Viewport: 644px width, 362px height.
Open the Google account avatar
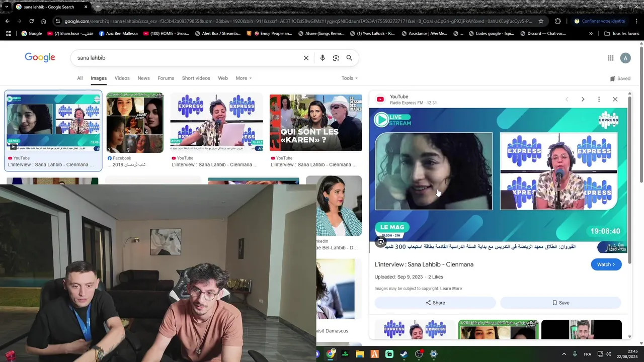pos(625,58)
